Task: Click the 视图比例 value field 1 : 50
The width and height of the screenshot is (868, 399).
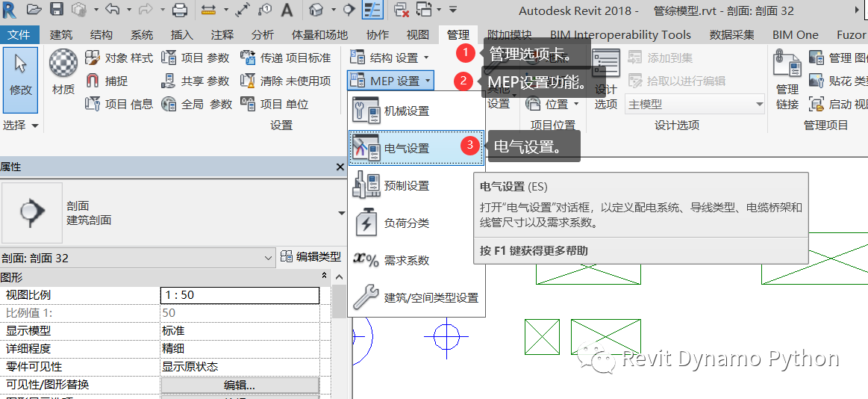Action: click(x=240, y=295)
